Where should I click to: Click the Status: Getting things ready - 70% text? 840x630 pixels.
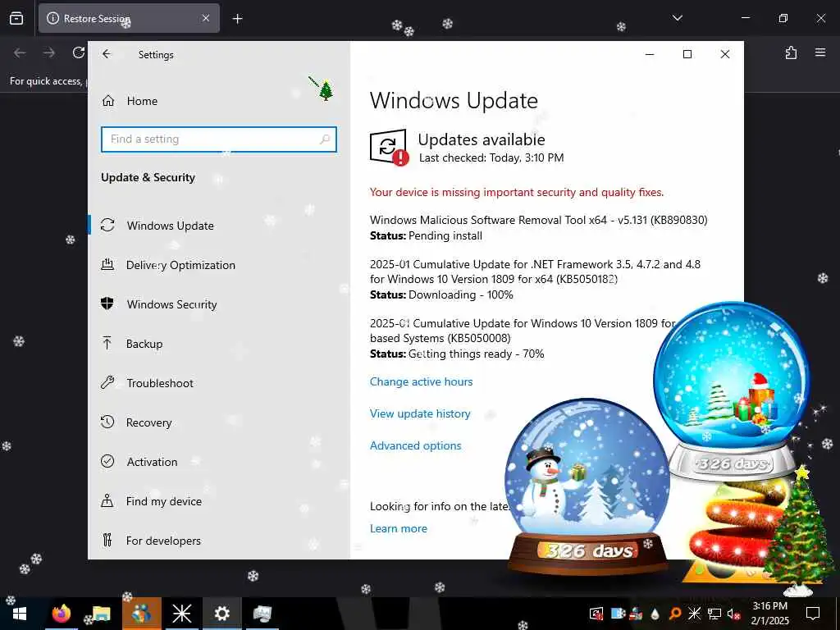pos(457,354)
